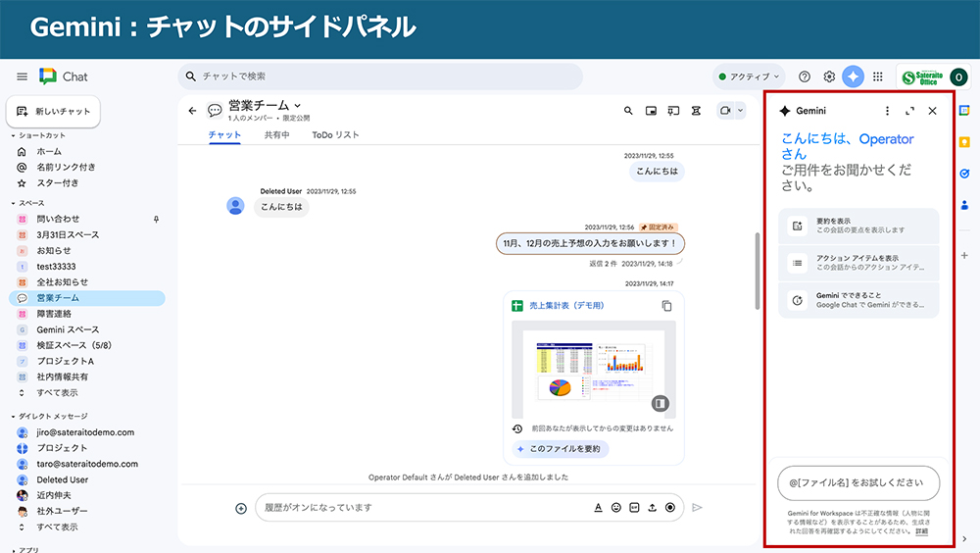Open the spreadsheet preview thumbnail
The image size is (980, 553).
click(x=593, y=369)
